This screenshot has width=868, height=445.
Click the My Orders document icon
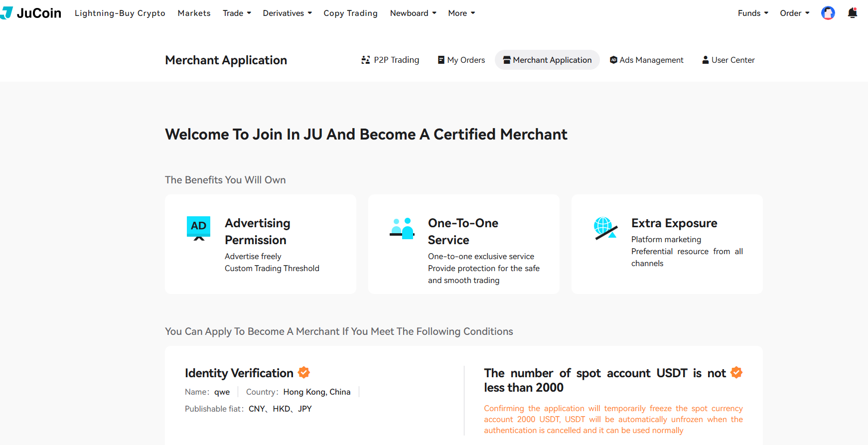(x=441, y=60)
